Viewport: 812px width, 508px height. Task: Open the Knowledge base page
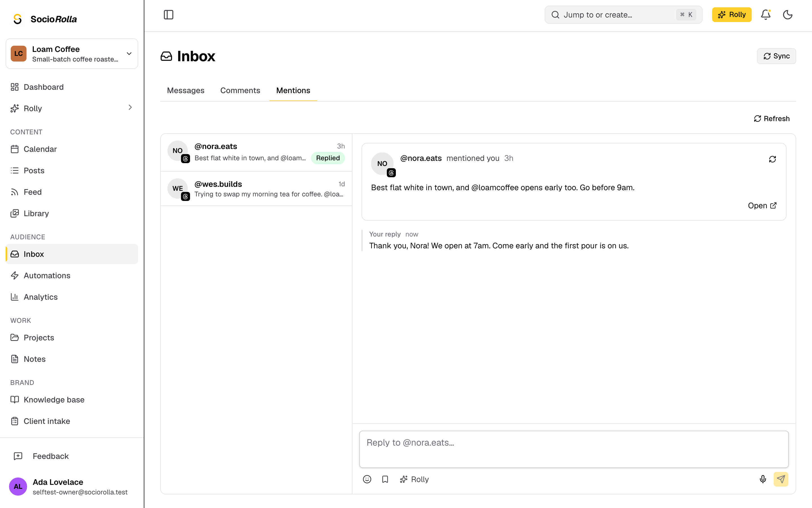click(x=72, y=399)
